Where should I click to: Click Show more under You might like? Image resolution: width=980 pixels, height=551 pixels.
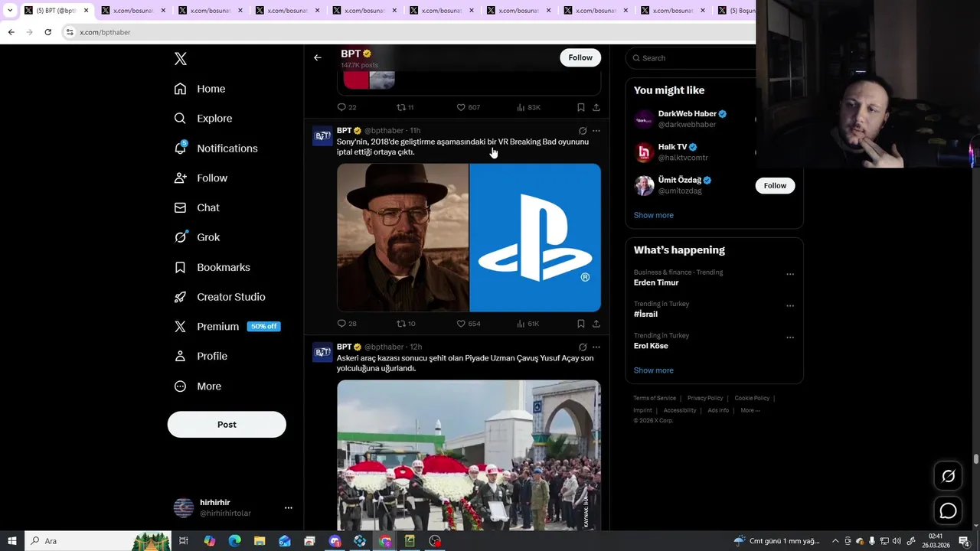click(654, 215)
